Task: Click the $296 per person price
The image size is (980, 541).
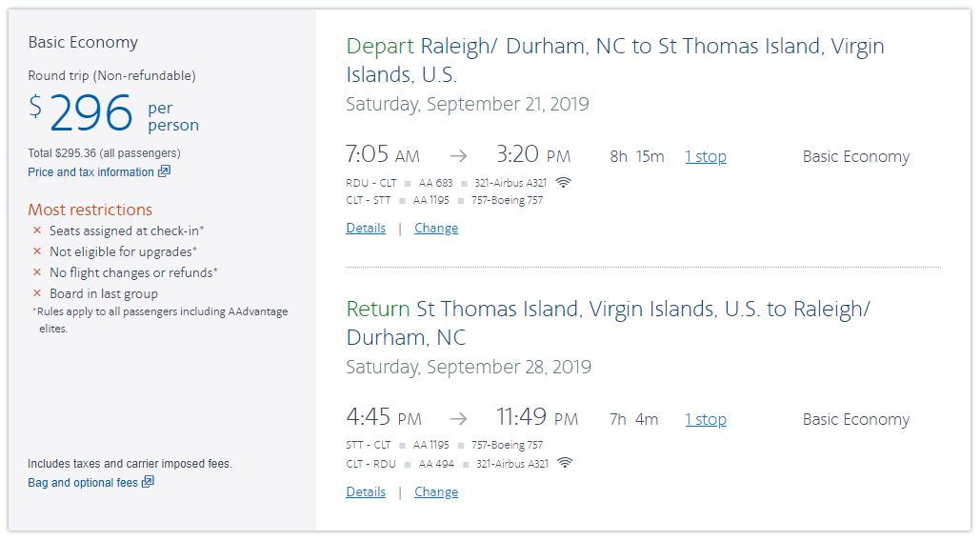Action: pyautogui.click(x=91, y=113)
